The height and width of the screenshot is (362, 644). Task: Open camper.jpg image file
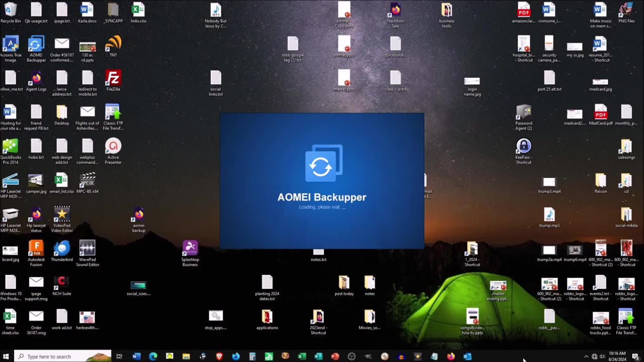(x=36, y=183)
